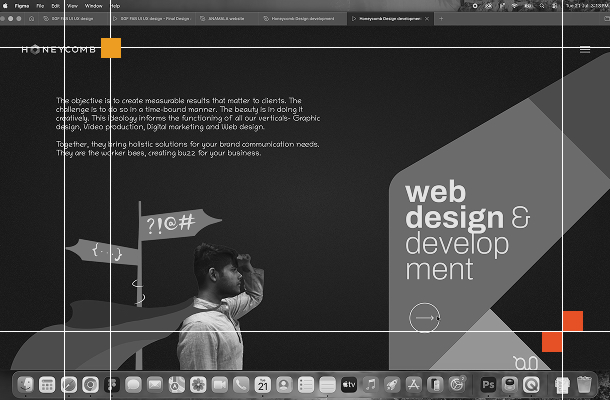Open Photoshop from the dock
Viewport: 610px width, 400px height.
tap(488, 385)
